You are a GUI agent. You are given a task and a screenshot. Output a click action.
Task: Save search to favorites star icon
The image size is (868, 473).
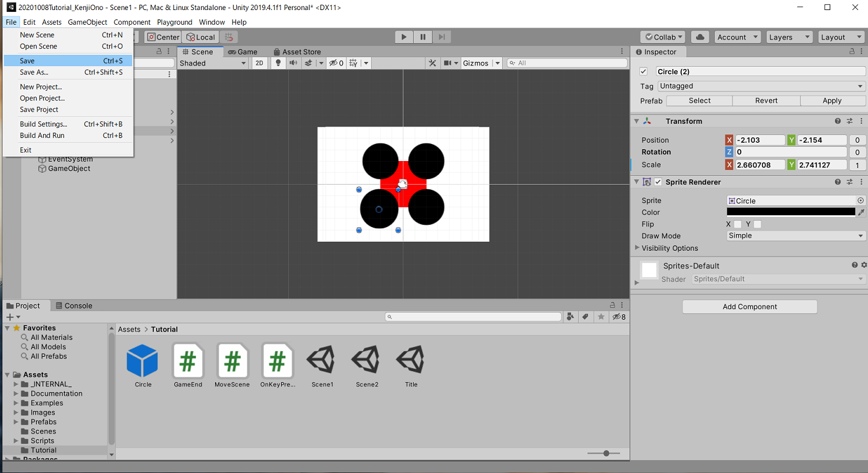click(600, 317)
